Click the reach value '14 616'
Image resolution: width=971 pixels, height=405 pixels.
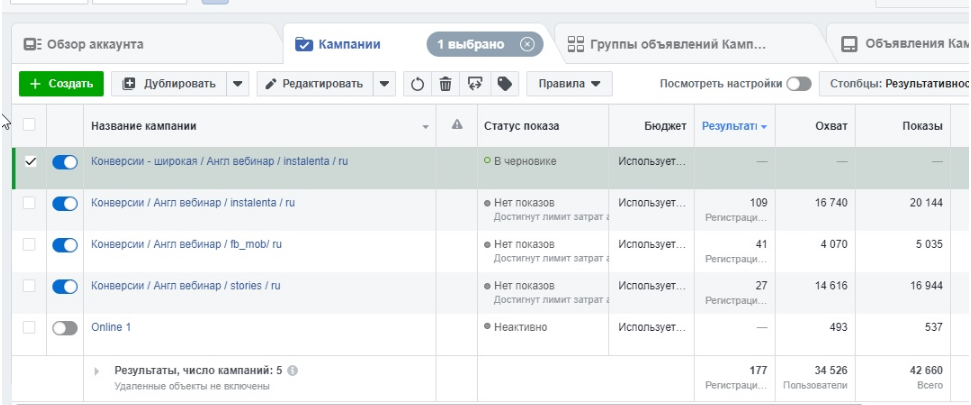coord(832,285)
